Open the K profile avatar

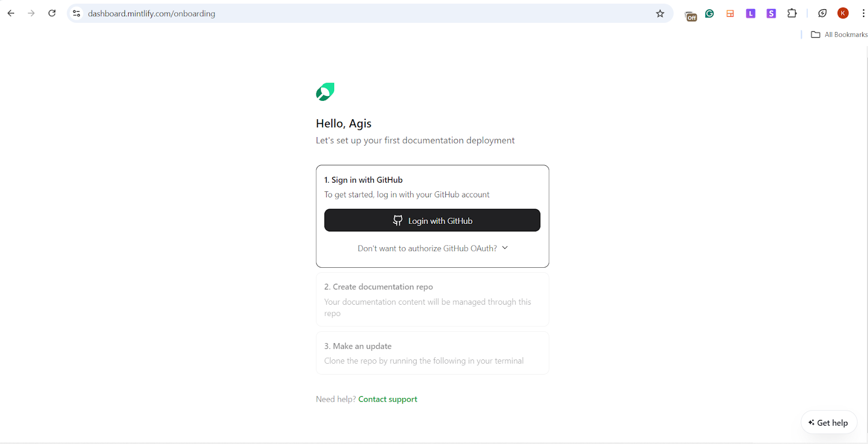(843, 14)
